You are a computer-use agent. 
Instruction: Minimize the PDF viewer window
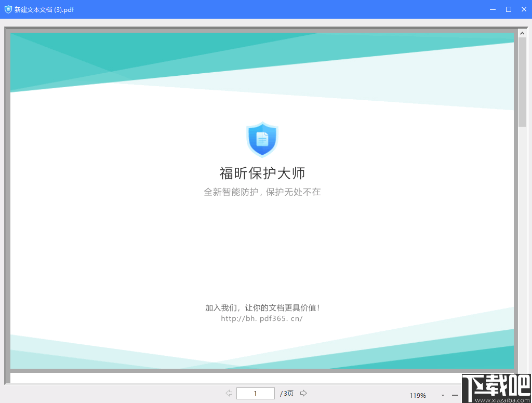(493, 9)
